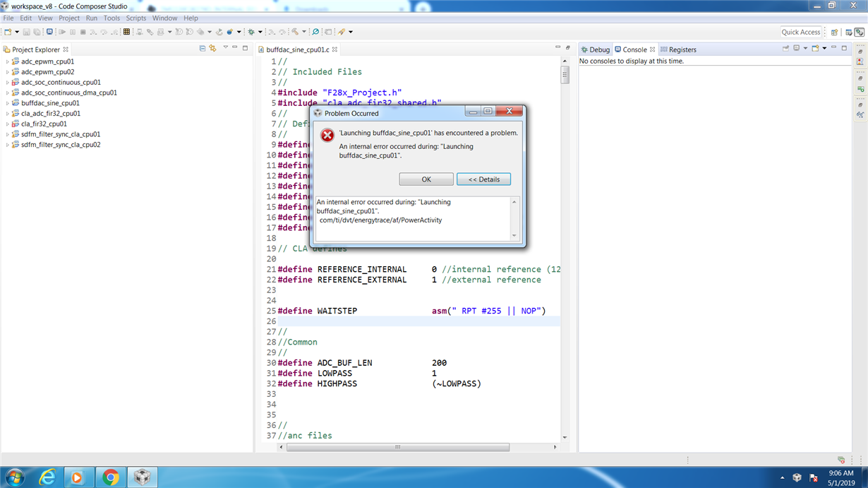This screenshot has height=488, width=868.
Task: Maximize the Project Explorer panel
Action: tap(245, 48)
